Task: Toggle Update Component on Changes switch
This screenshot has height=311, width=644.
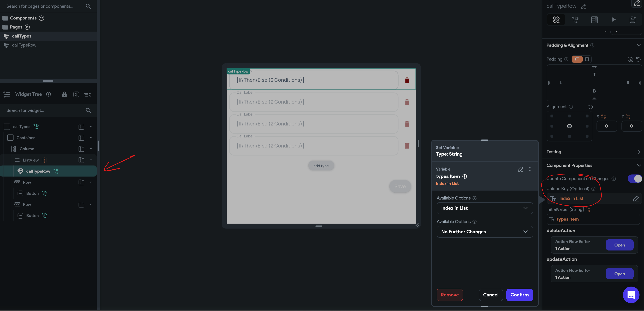Action: point(634,179)
